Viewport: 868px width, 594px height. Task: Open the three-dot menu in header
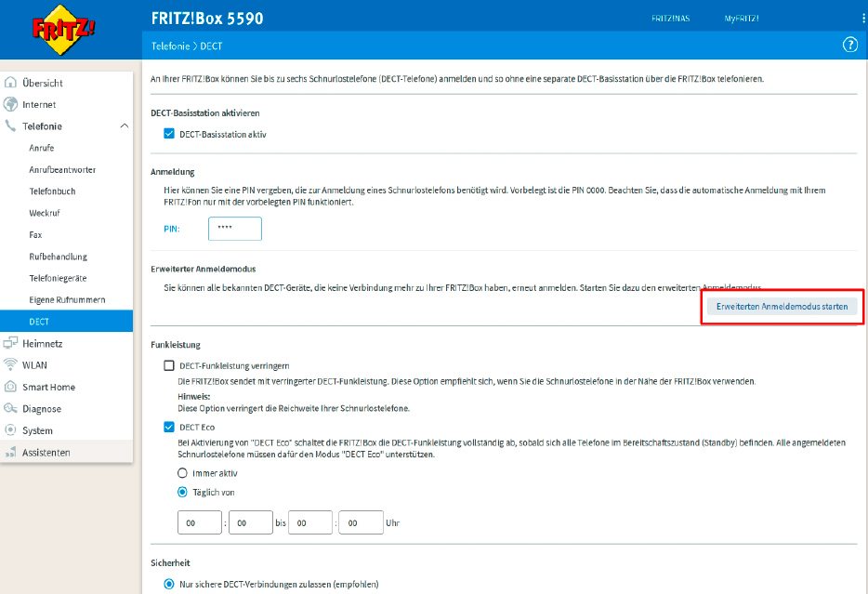coord(863,19)
